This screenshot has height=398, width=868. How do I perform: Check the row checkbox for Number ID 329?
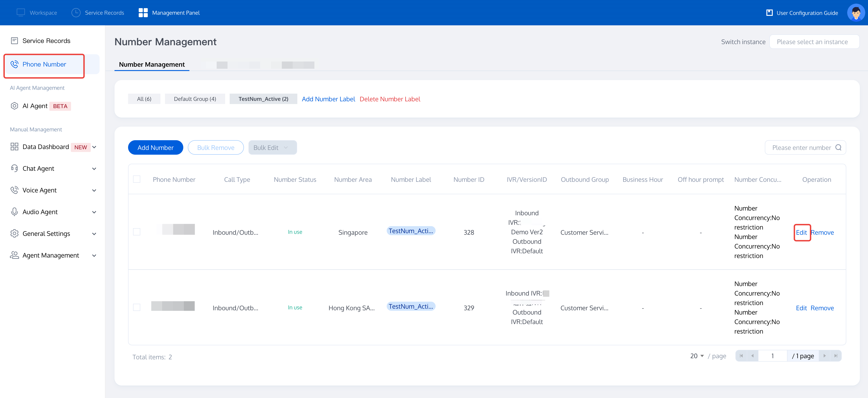click(136, 307)
